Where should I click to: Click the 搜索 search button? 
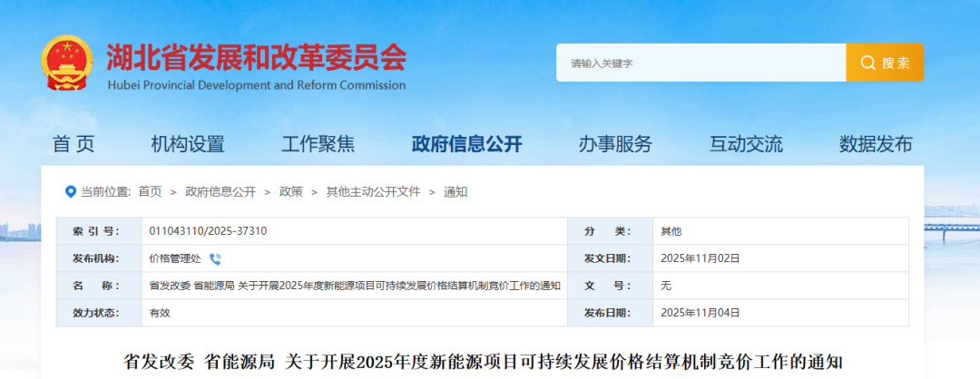885,63
